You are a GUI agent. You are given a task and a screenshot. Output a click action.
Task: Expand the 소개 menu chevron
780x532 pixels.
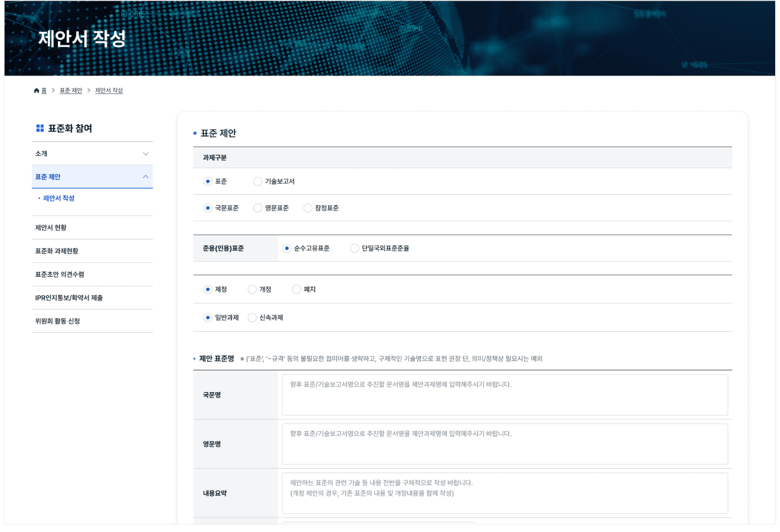point(145,154)
